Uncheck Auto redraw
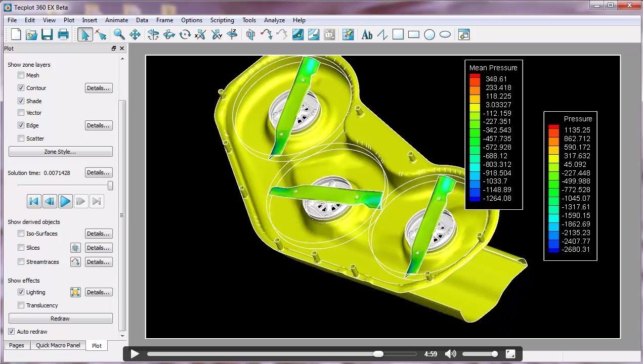This screenshot has width=643, height=364. click(11, 332)
